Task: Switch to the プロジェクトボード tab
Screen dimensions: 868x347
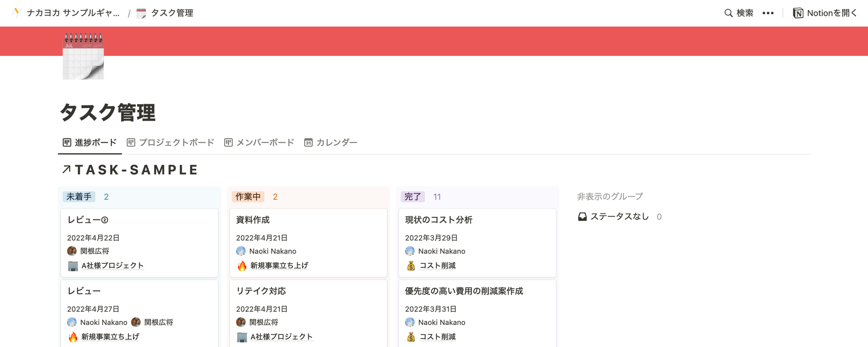Action: tap(171, 142)
